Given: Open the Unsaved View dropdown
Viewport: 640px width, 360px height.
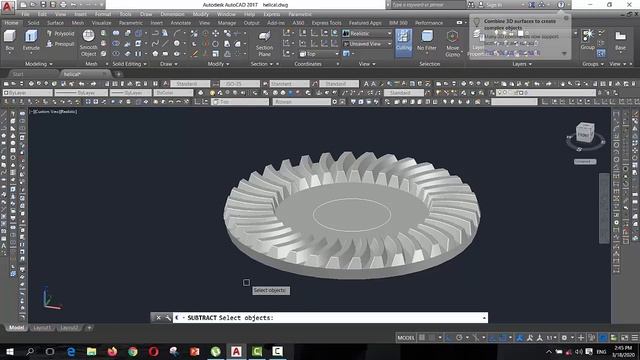Looking at the screenshot, I should 367,44.
